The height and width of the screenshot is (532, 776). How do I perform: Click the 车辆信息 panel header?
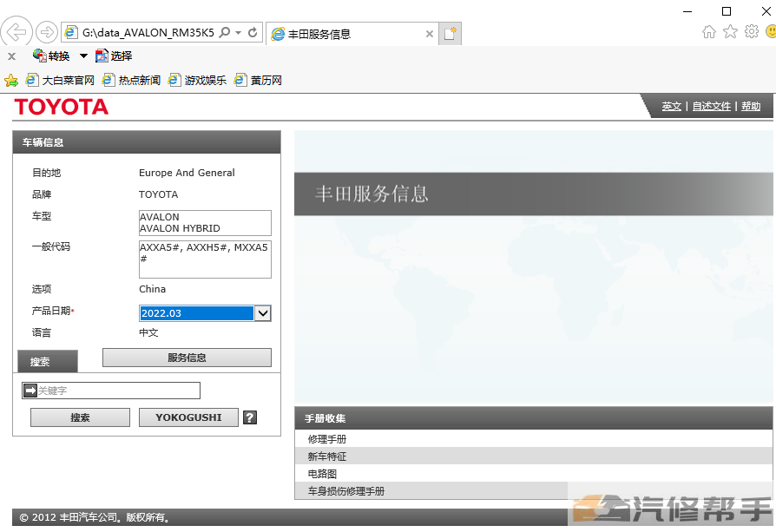point(147,142)
